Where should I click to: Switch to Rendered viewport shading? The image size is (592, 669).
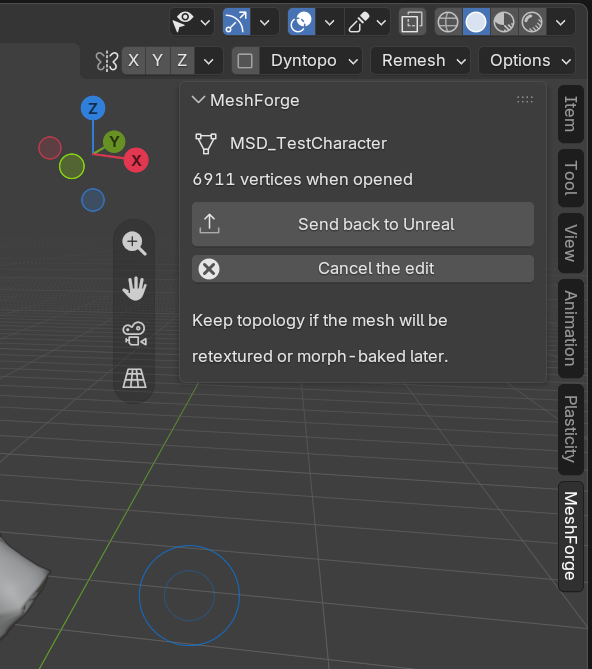tap(532, 21)
